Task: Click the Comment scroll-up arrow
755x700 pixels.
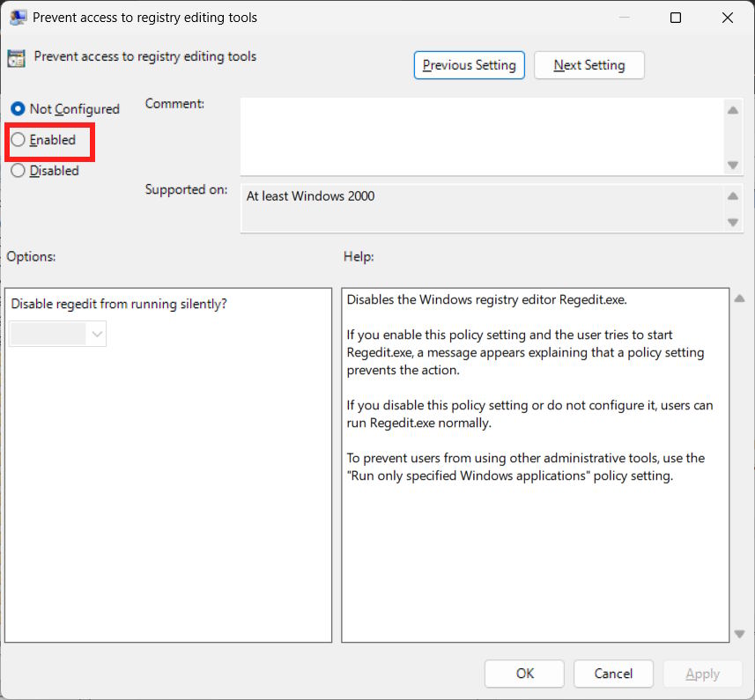Action: [732, 110]
